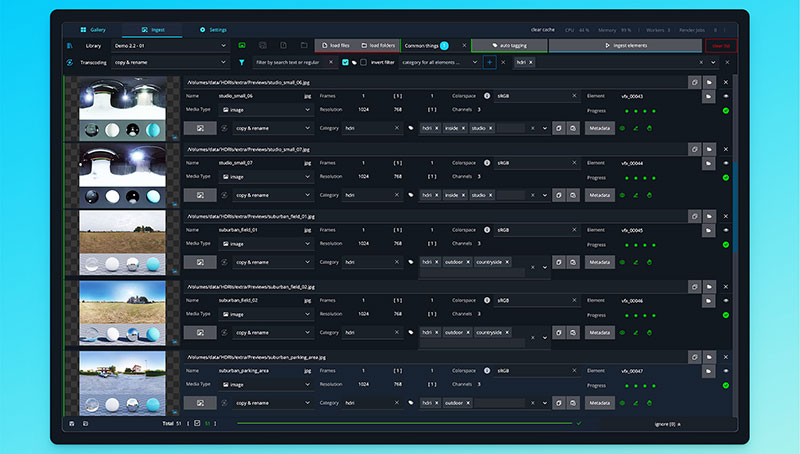This screenshot has width=800, height=454.
Task: Click the auto tagging button
Action: pyautogui.click(x=509, y=45)
